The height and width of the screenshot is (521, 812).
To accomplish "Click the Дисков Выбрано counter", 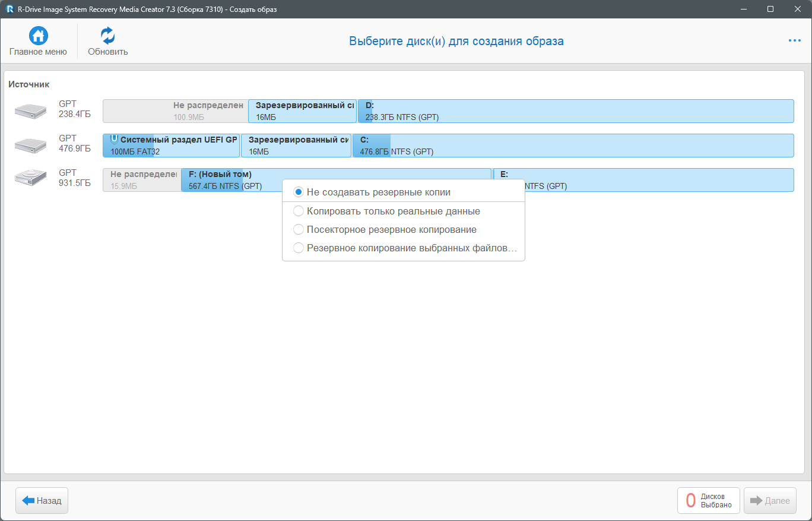I will pyautogui.click(x=708, y=500).
